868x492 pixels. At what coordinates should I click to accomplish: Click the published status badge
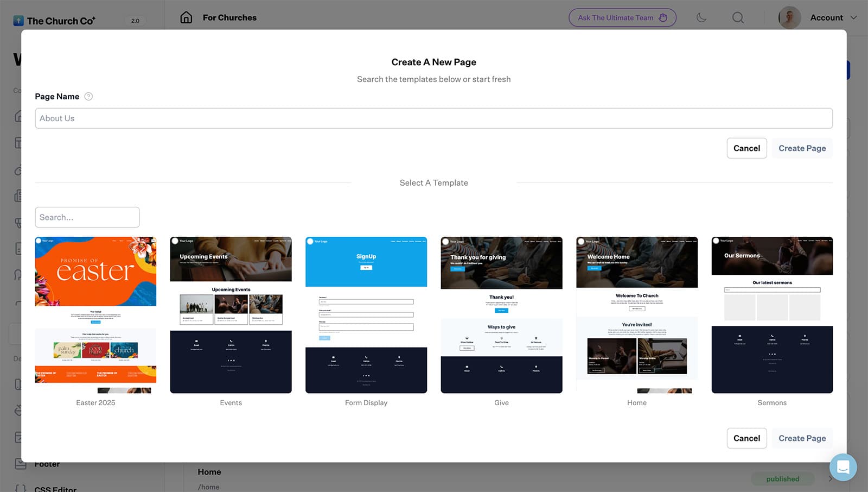[x=782, y=479]
